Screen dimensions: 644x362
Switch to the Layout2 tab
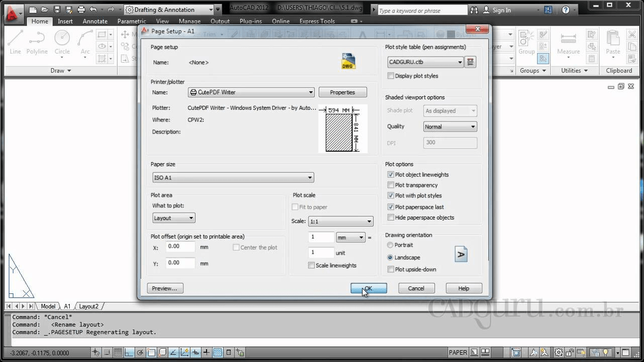click(x=89, y=306)
